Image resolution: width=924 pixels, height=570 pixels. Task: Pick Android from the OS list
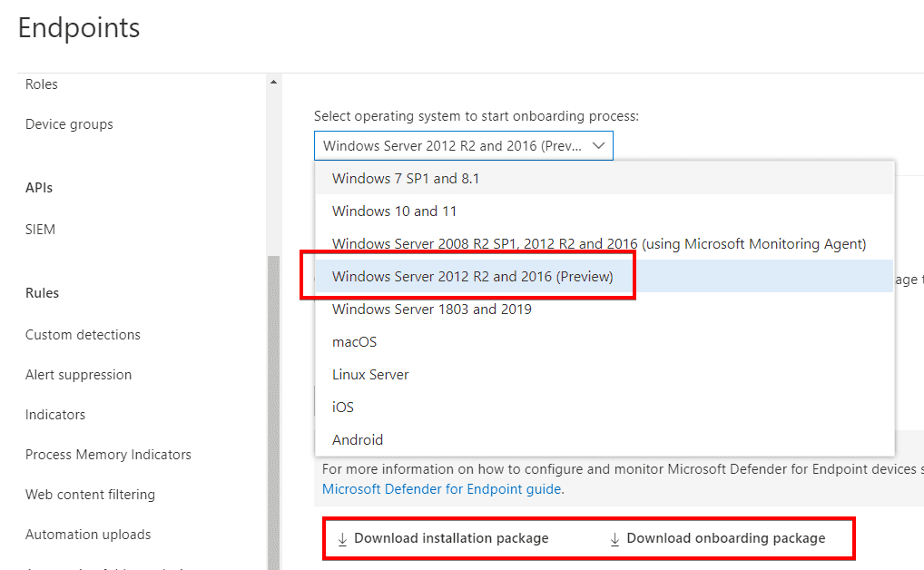pyautogui.click(x=604, y=439)
